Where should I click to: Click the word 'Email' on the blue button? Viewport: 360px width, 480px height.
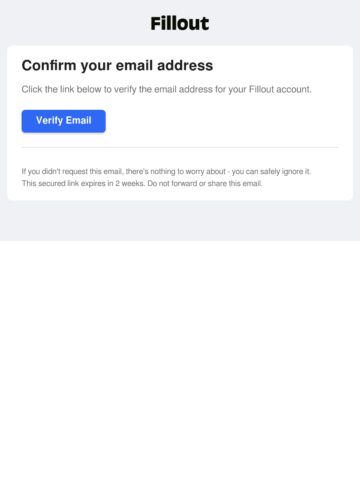point(78,120)
